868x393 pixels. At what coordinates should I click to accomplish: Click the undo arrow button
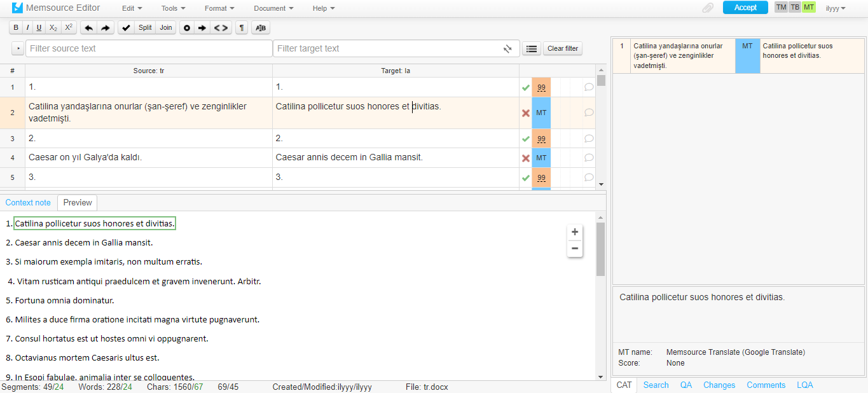tap(88, 27)
